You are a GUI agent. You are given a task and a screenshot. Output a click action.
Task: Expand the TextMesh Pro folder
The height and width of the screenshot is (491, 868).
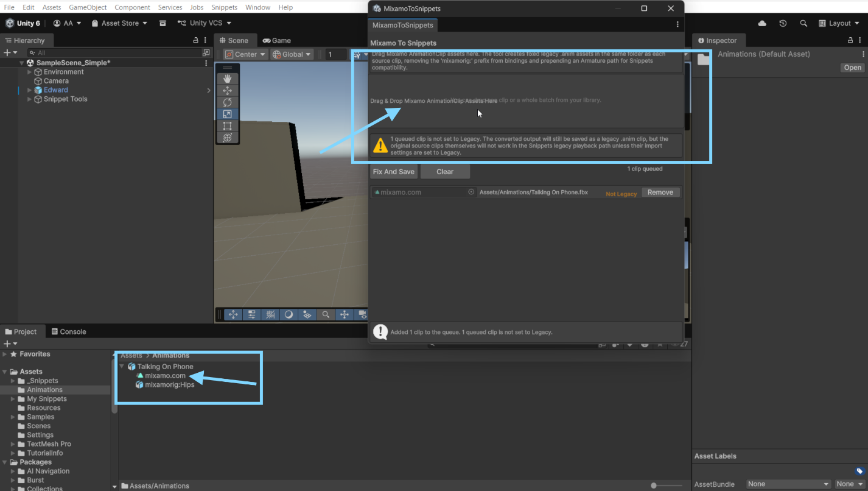(x=13, y=444)
